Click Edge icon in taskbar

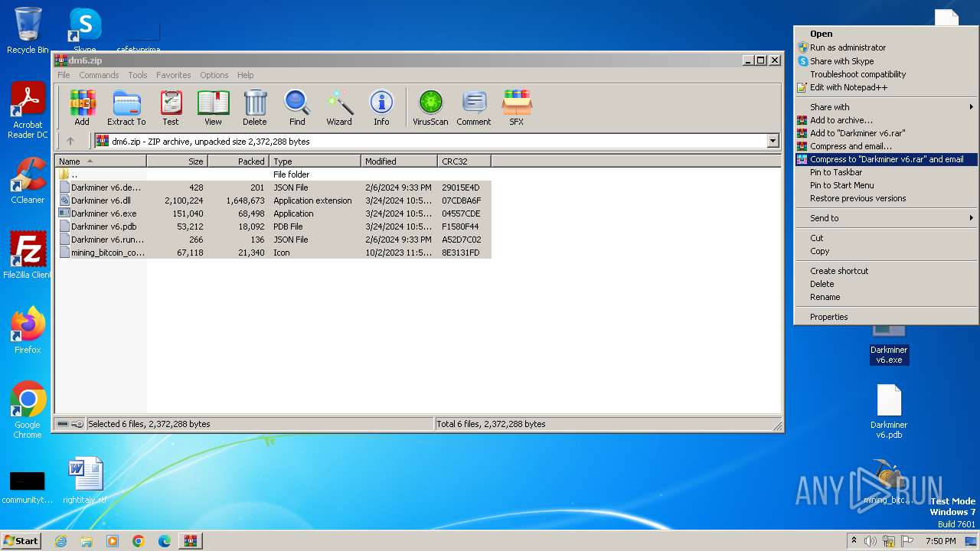[165, 541]
